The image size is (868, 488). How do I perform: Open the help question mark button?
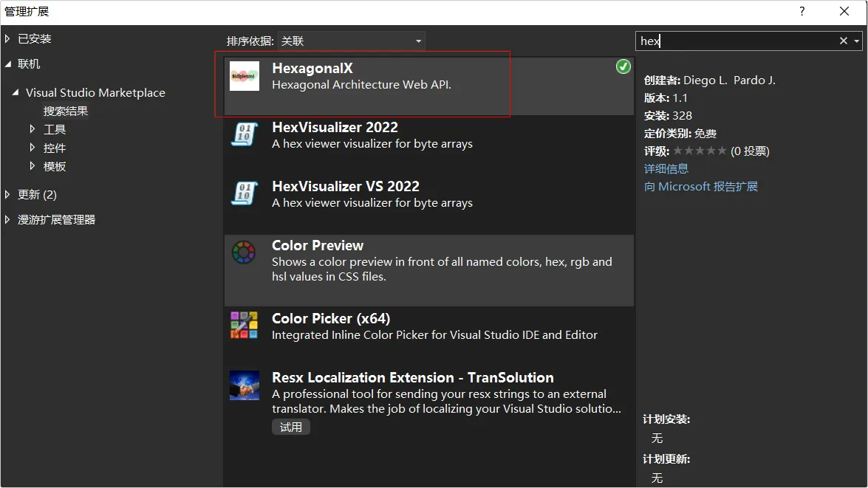(802, 11)
